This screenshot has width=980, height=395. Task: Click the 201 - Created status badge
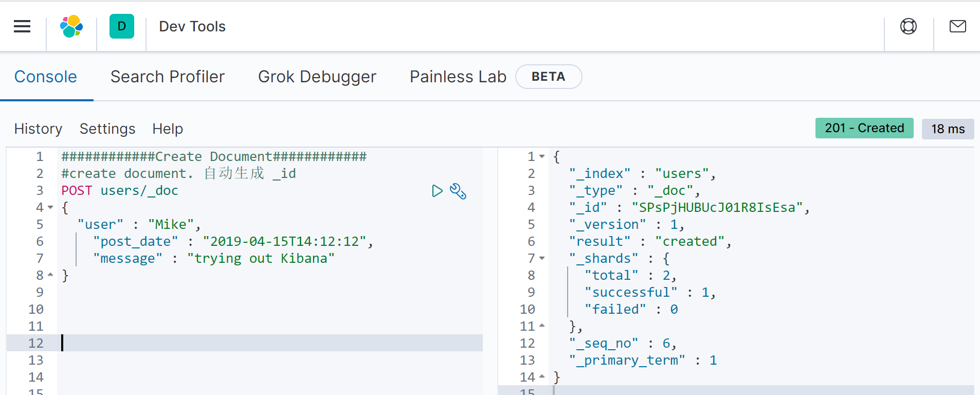[x=864, y=128]
